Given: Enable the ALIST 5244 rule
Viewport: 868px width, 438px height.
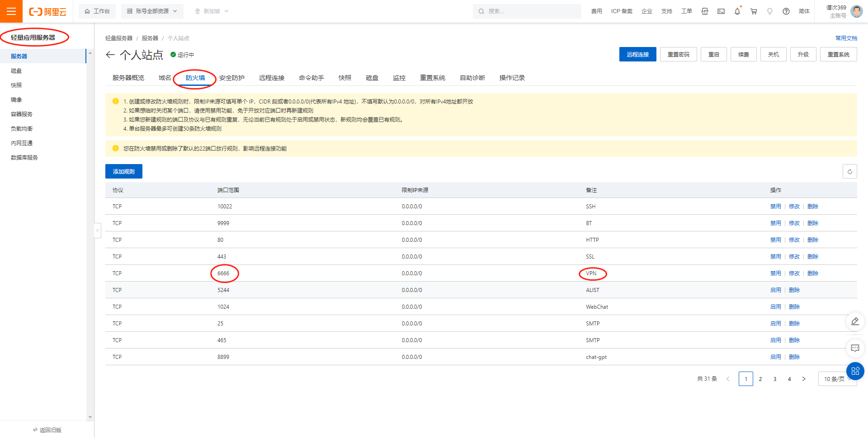Looking at the screenshot, I should pyautogui.click(x=776, y=290).
